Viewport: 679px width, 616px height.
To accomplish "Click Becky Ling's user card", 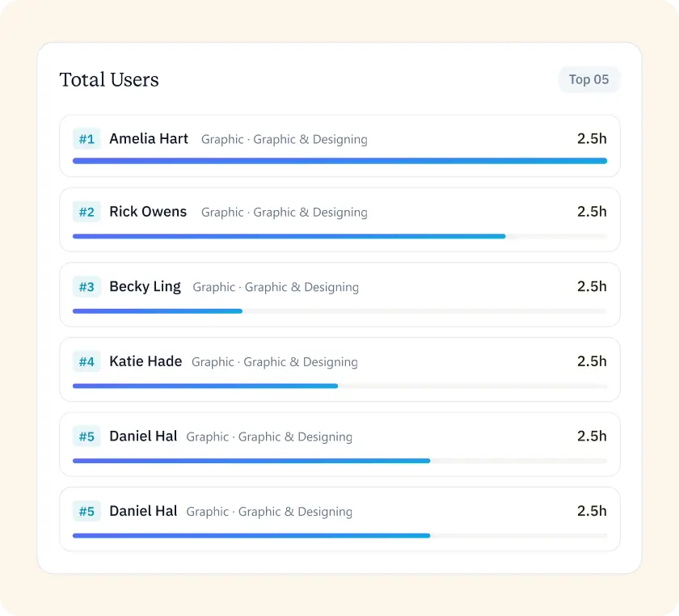I will [x=339, y=294].
